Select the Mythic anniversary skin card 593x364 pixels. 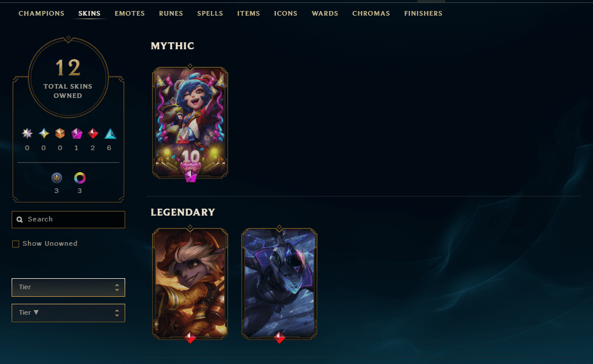click(x=190, y=122)
